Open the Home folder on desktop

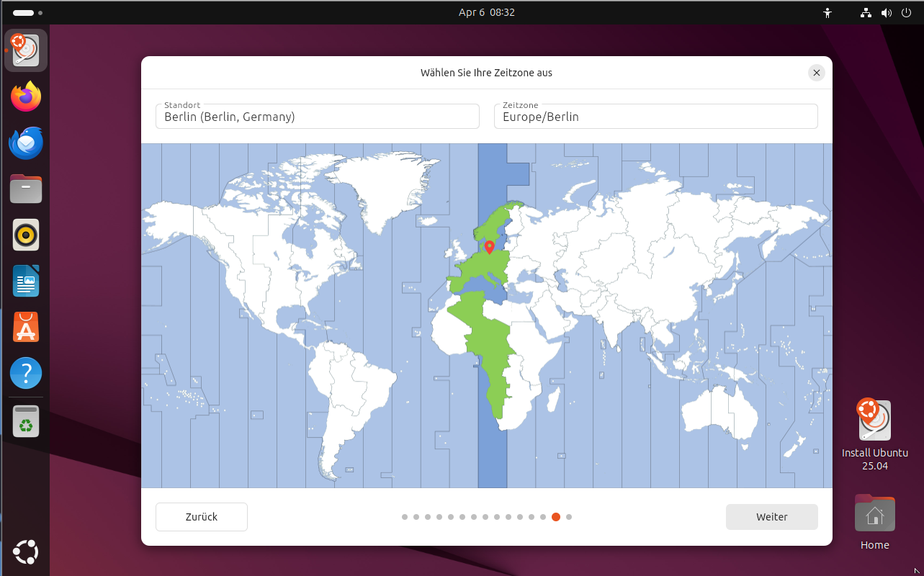(x=874, y=514)
